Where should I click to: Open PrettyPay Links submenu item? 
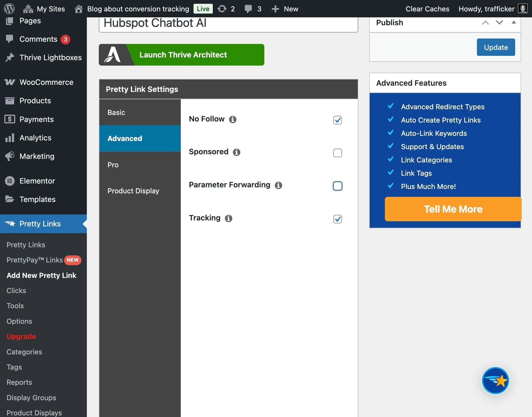tap(35, 260)
